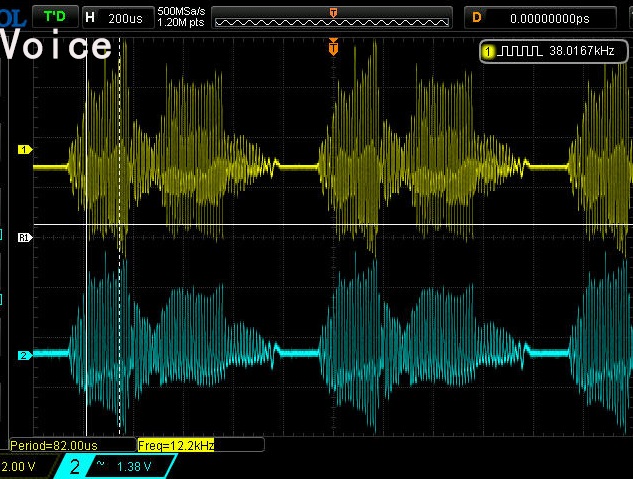The width and height of the screenshot is (633, 479).
Task: Click the dashed vertical cursor line
Action: coord(120,300)
